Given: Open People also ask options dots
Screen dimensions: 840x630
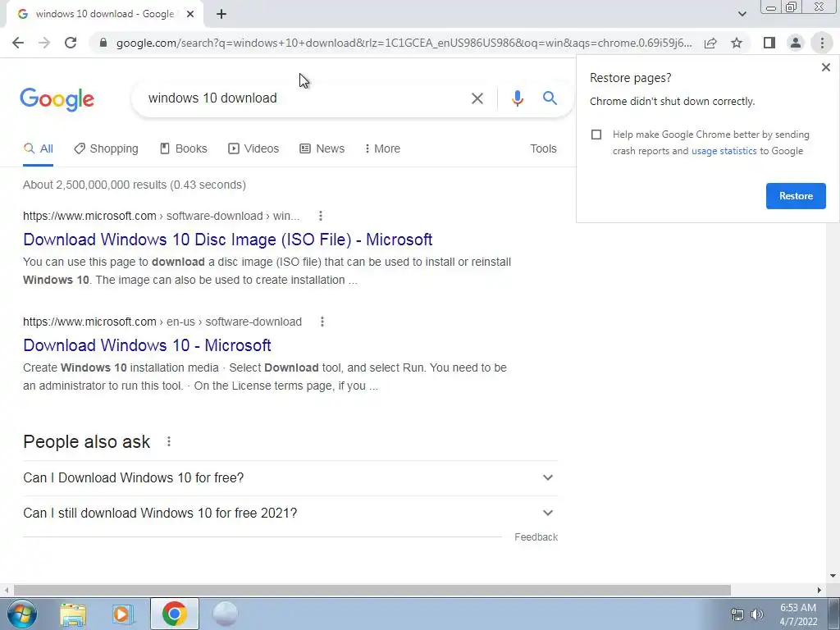Looking at the screenshot, I should (169, 442).
